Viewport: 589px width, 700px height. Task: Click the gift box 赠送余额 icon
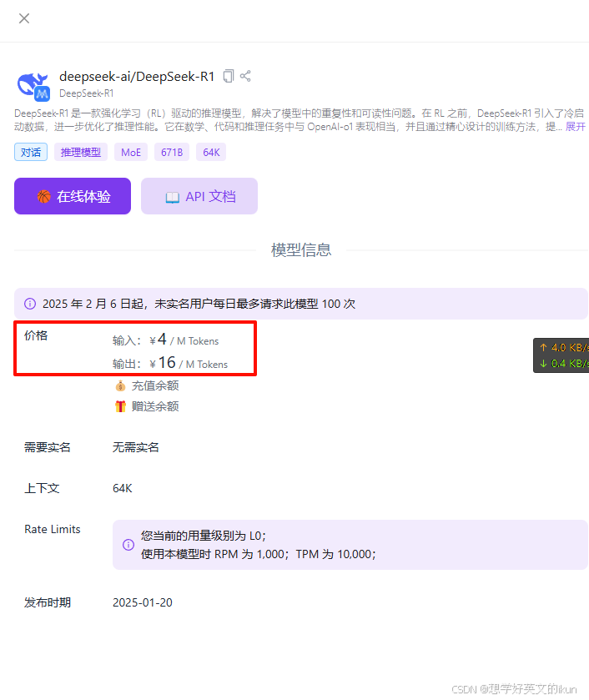(121, 406)
